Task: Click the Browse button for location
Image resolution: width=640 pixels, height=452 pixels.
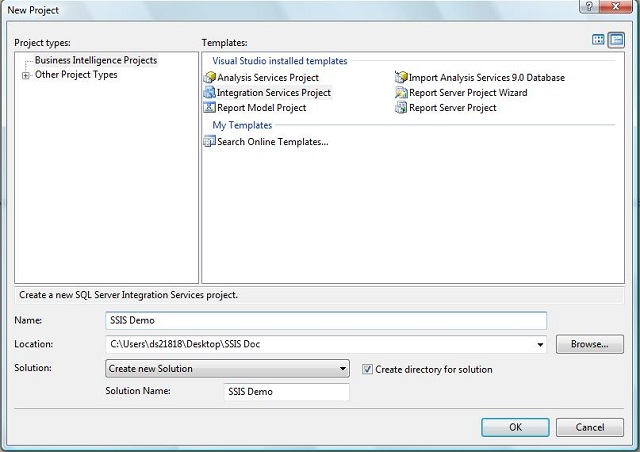Action: click(x=589, y=344)
